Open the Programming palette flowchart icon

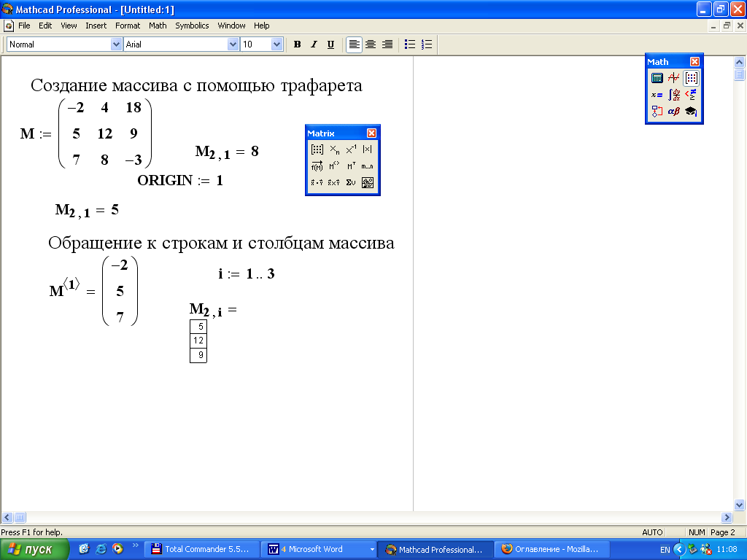[657, 112]
